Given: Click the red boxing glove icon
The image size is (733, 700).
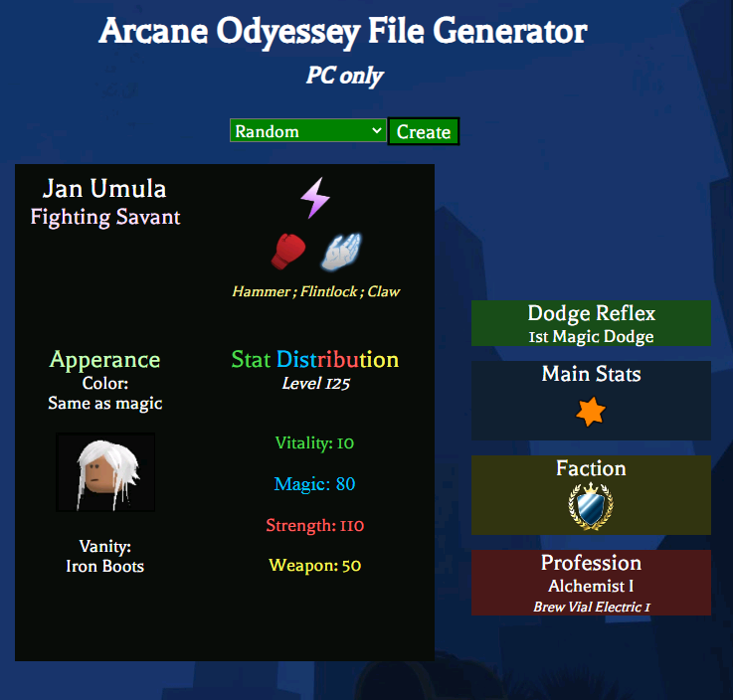Looking at the screenshot, I should click(288, 252).
